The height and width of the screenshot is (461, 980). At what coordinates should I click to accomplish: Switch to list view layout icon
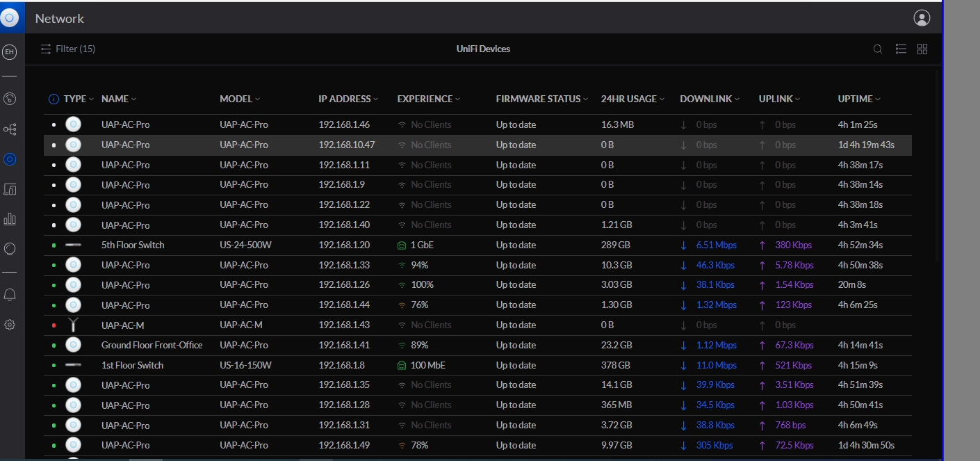click(901, 49)
